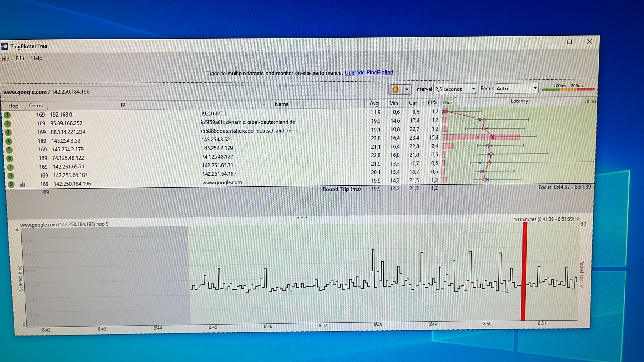Open the Edit menu
This screenshot has width=644, height=362.
point(20,58)
